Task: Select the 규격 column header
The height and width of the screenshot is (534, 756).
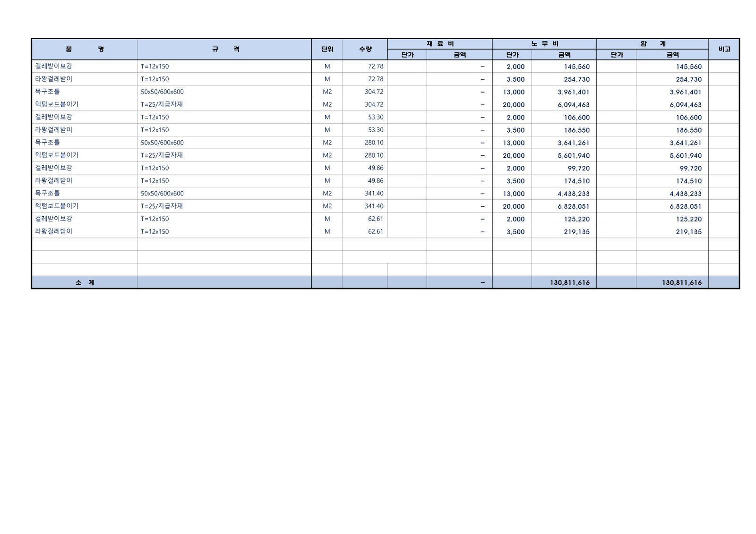Action: (224, 49)
